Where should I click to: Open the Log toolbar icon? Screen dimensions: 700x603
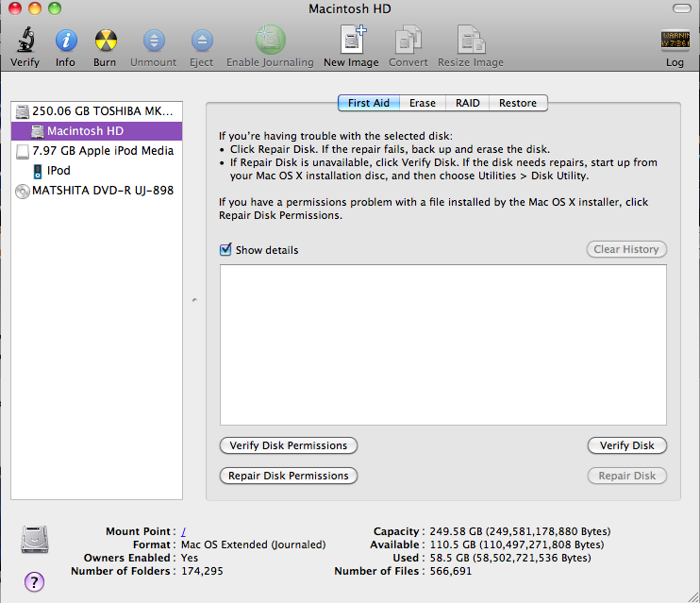pyautogui.click(x=675, y=41)
